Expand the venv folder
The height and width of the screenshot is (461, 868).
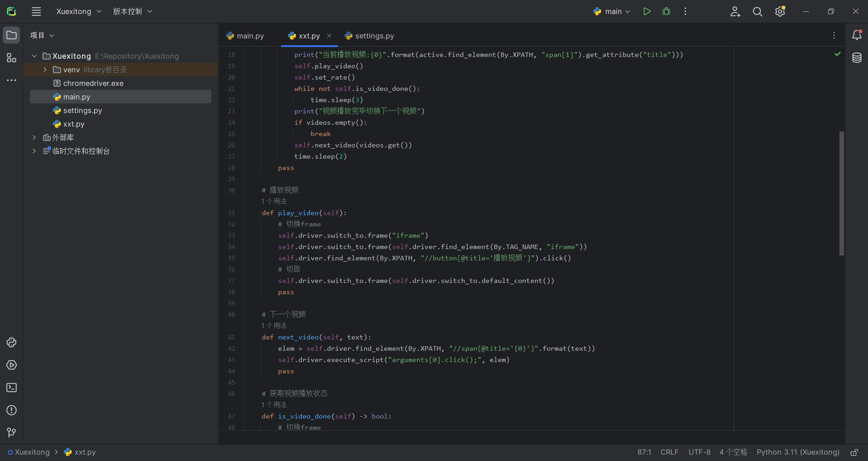pos(45,70)
